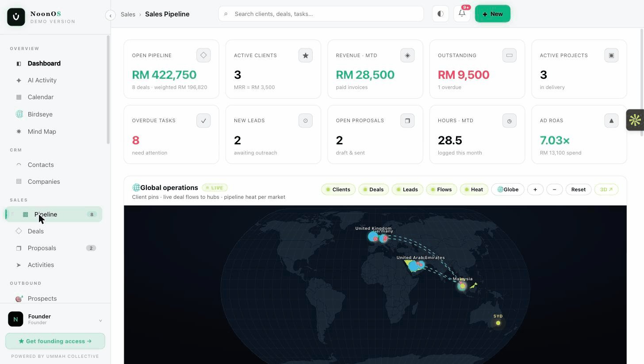The image size is (644, 364).
Task: Open Dashboard in the sidebar
Action: pos(55,63)
